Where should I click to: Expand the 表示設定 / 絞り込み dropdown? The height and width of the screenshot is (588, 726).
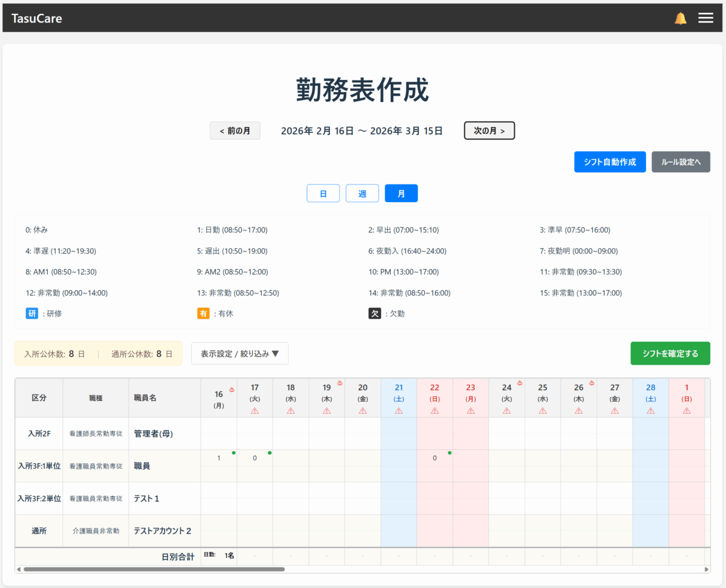click(240, 354)
